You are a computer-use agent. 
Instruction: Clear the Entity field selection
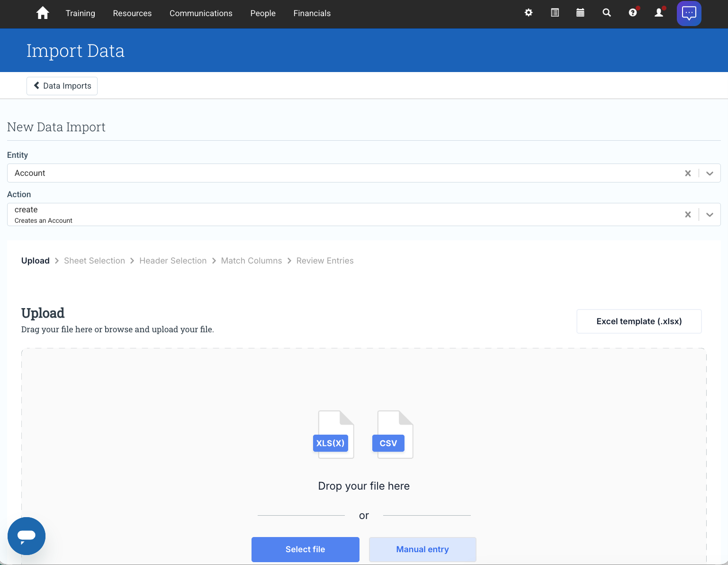pyautogui.click(x=688, y=173)
